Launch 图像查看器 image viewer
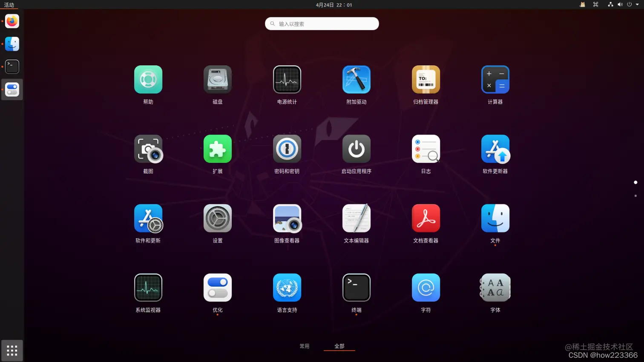The height and width of the screenshot is (362, 644). point(287,218)
